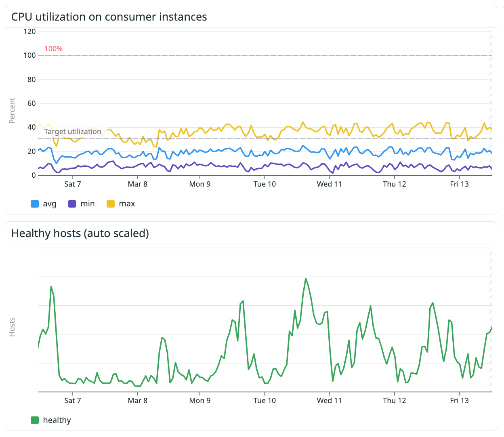Click the 80 y-axis tick in CPU chart

pos(31,80)
